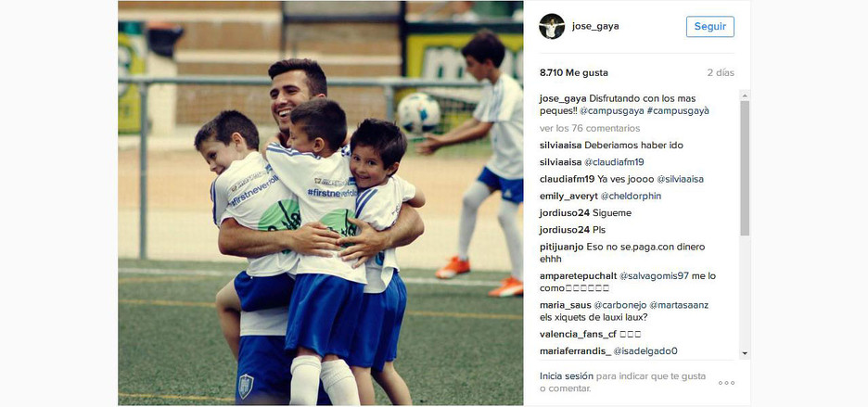Screen dimensions: 868x407
Task: Open the #campusgayà hashtag
Action: tap(678, 110)
